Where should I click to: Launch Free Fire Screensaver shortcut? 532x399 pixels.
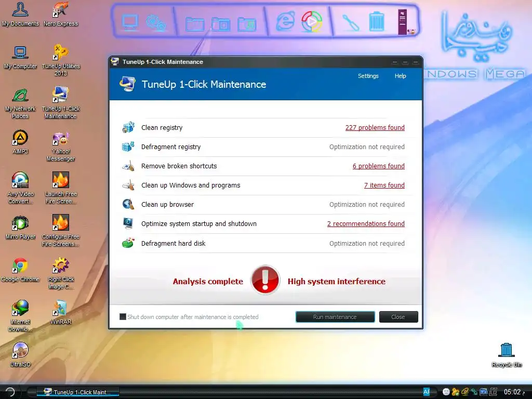pos(61,188)
